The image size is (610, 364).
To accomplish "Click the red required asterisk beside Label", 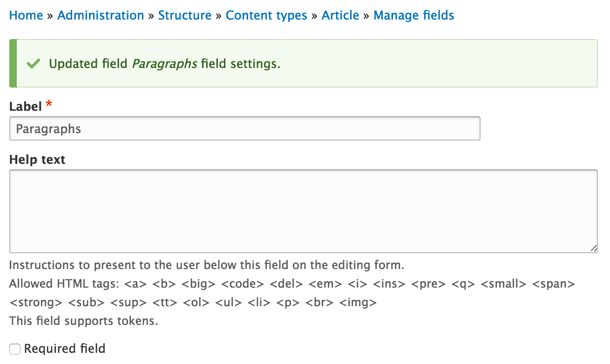I will click(x=49, y=106).
